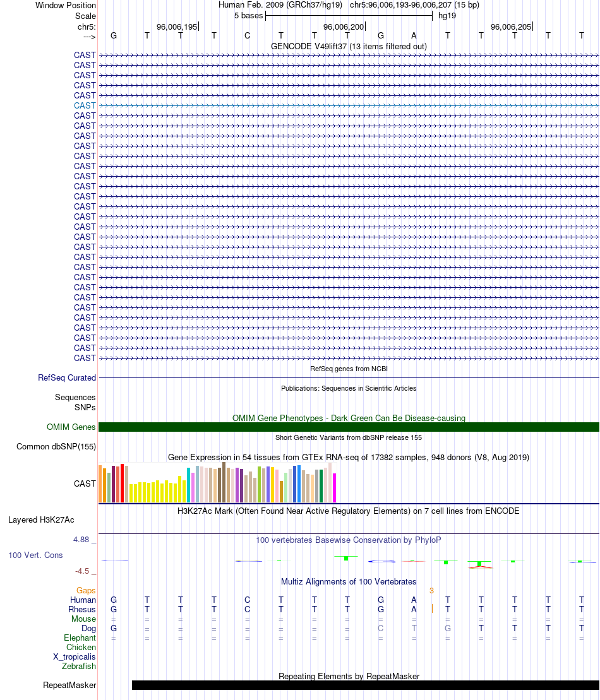The image size is (600, 700).
Task: Click the black RepeatMasker element bar
Action: (x=366, y=685)
